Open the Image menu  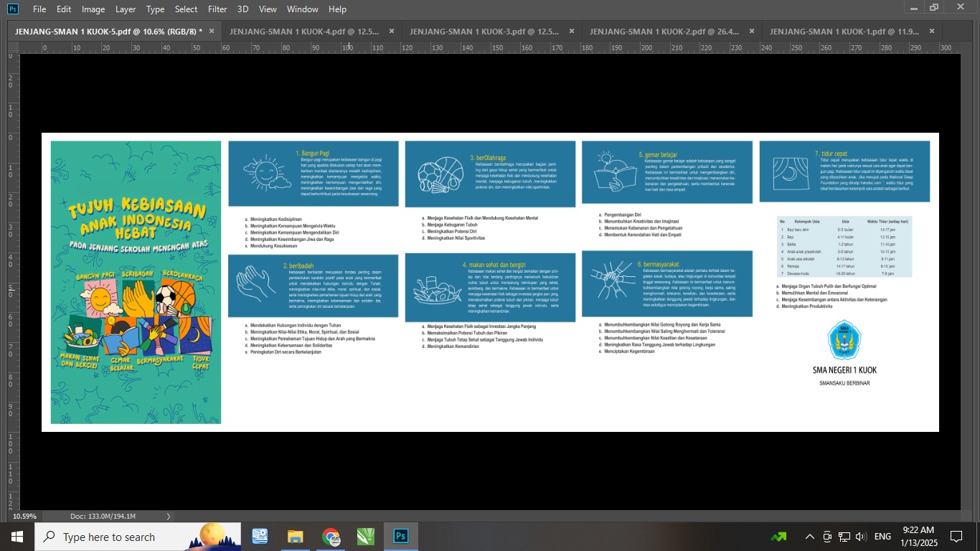tap(93, 9)
